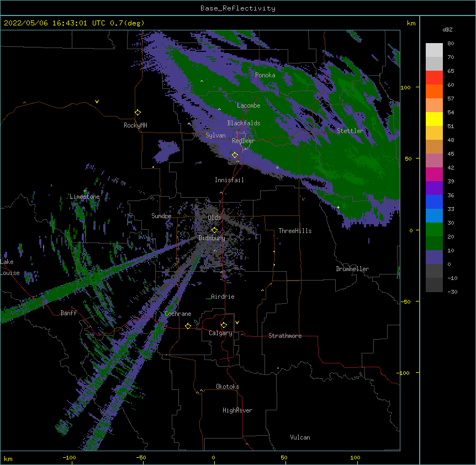Click the Vulcan label
The image size is (476, 465).
[300, 437]
